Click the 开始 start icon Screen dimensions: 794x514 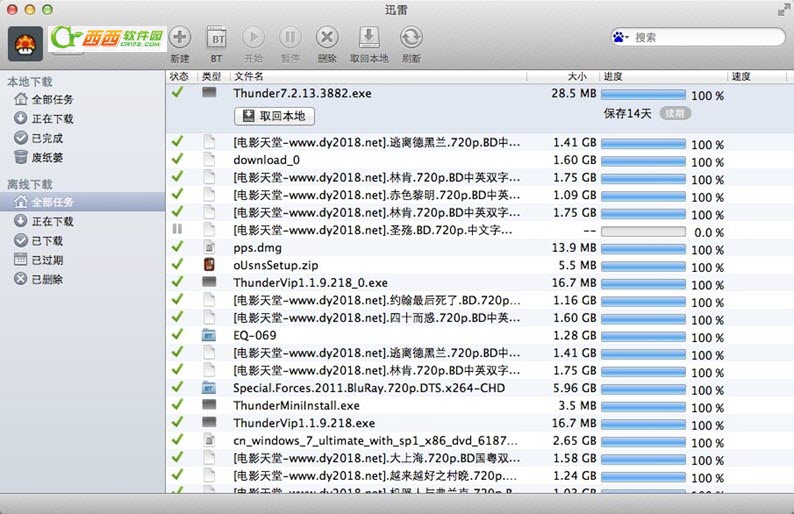click(x=253, y=37)
